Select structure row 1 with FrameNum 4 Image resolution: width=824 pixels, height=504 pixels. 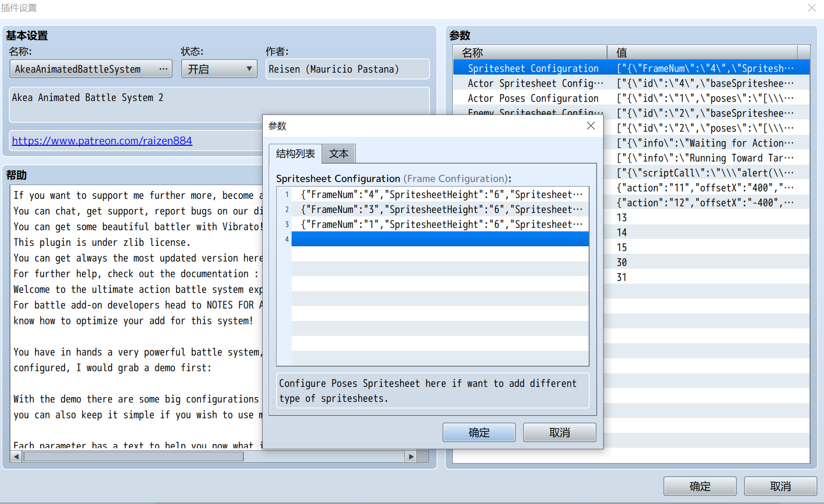tap(440, 195)
